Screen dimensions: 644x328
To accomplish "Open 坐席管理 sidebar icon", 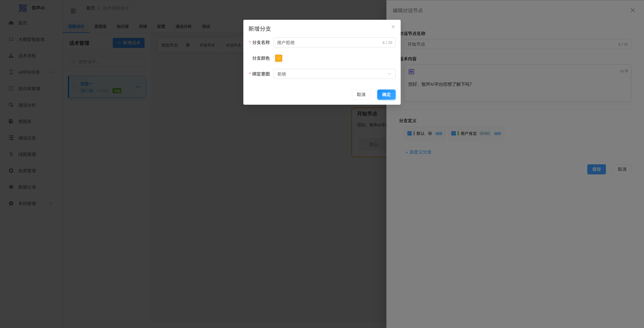I will click(11, 171).
